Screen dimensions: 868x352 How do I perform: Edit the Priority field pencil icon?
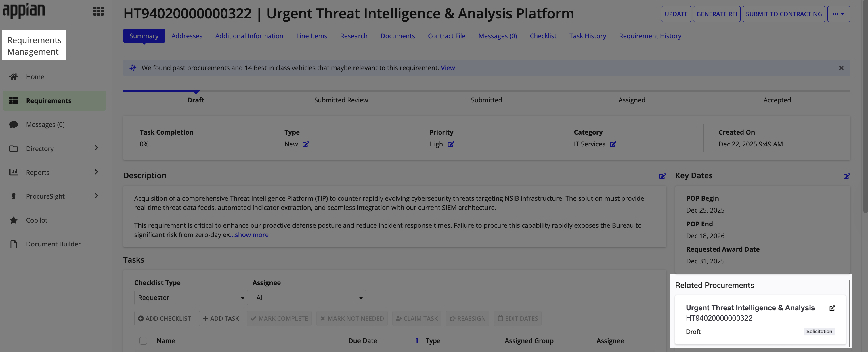pos(450,144)
